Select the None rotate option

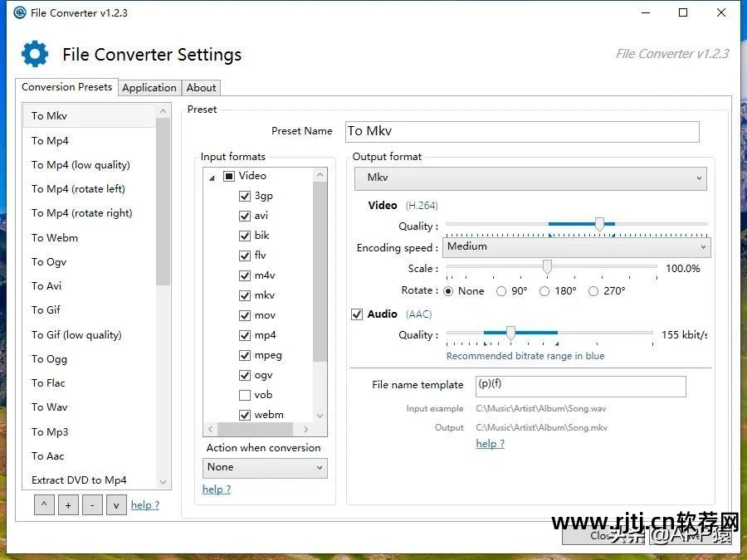click(448, 291)
